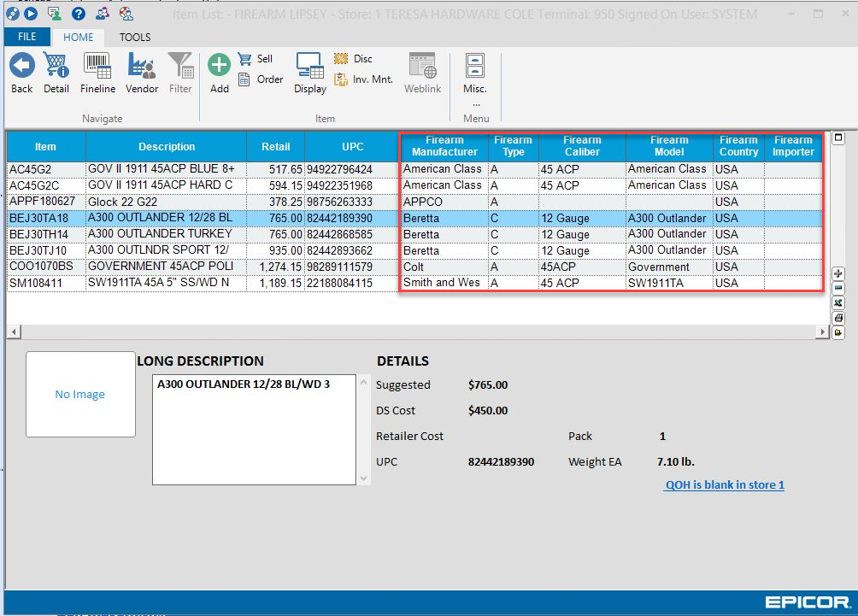Click the Sell cart icon
Image resolution: width=858 pixels, height=616 pixels.
click(x=244, y=59)
